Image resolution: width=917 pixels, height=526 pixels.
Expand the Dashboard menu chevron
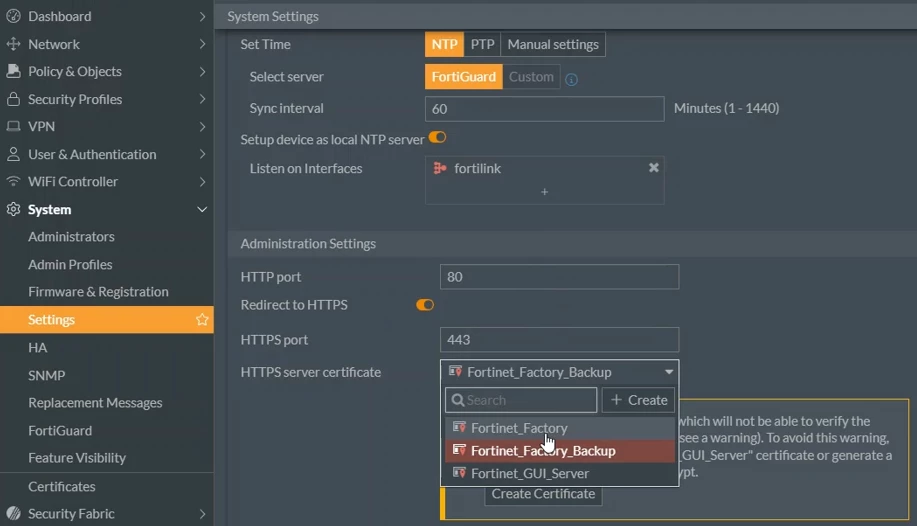[x=202, y=16]
